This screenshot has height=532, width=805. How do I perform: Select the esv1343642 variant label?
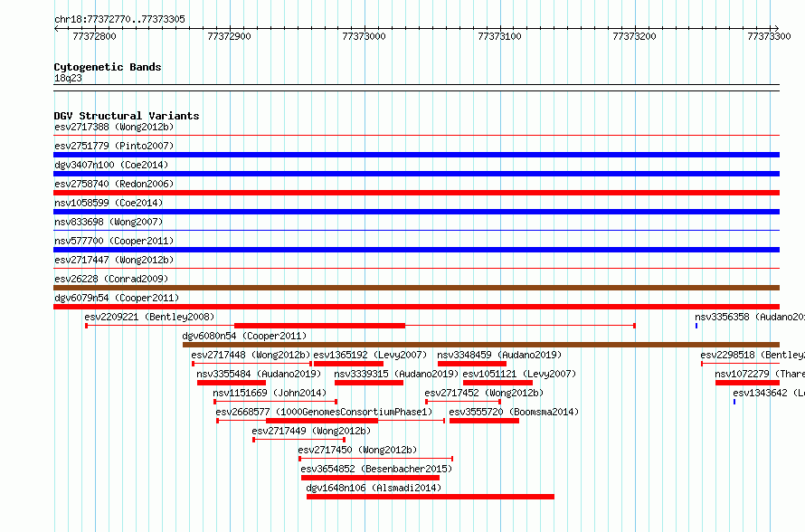pyautogui.click(x=769, y=393)
